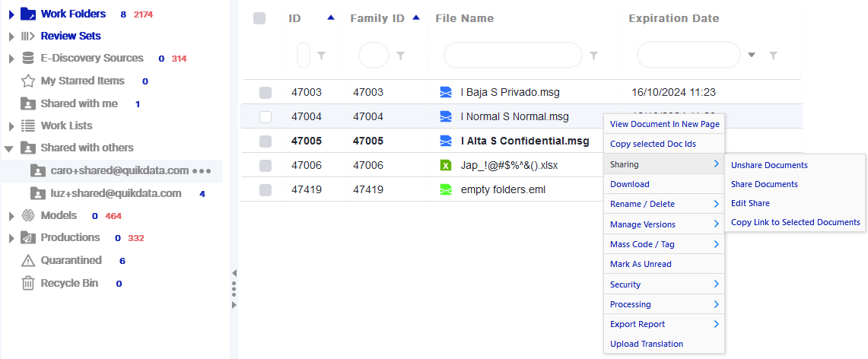Open the Manage Versions submenu

tap(663, 224)
